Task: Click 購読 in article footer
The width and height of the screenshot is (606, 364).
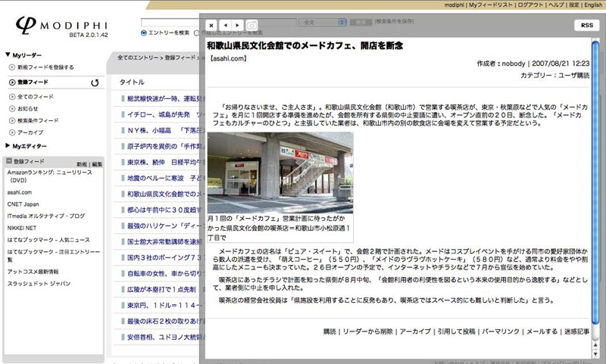Action: [x=330, y=331]
